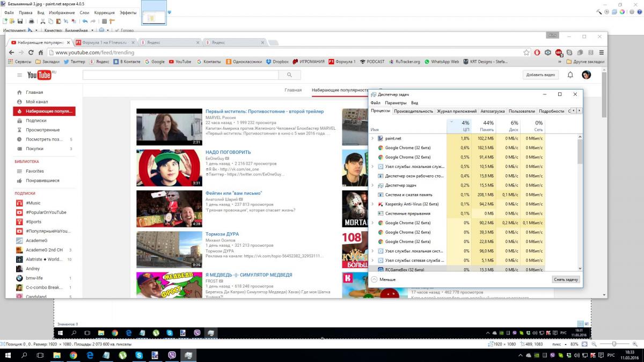Toggle rulers in paint.net toolbar
This screenshot has width=644, height=362.
[112, 21]
